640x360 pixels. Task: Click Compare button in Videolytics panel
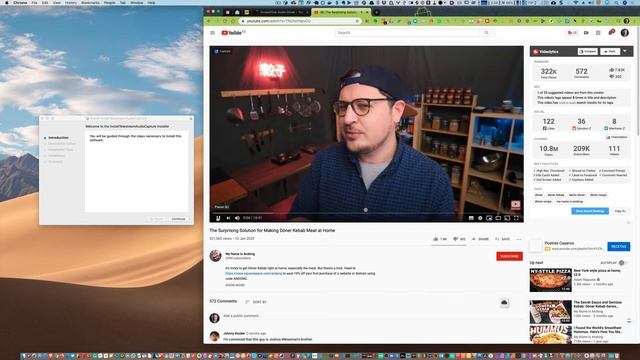(588, 51)
